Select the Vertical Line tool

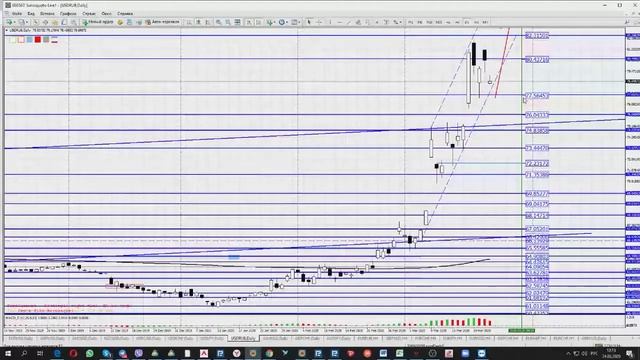coord(330,22)
